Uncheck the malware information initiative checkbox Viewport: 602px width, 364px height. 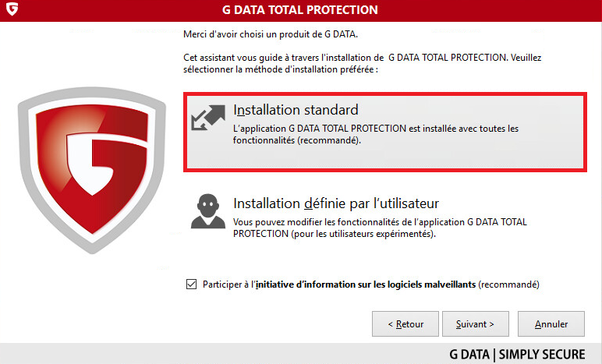click(191, 284)
